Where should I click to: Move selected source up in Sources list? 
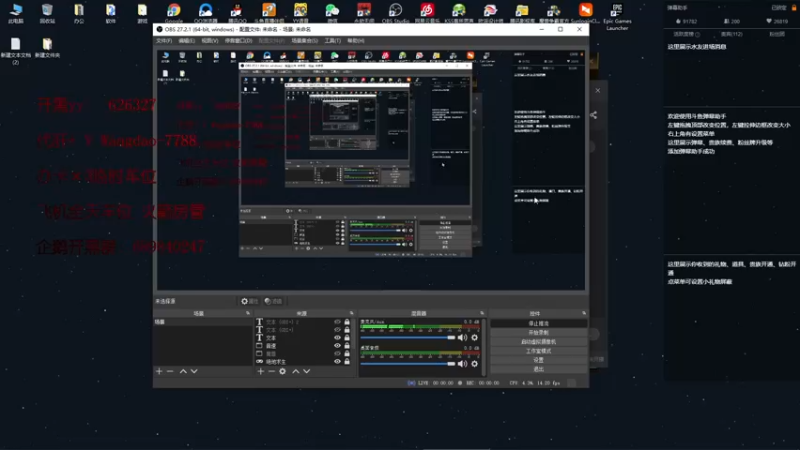click(295, 371)
